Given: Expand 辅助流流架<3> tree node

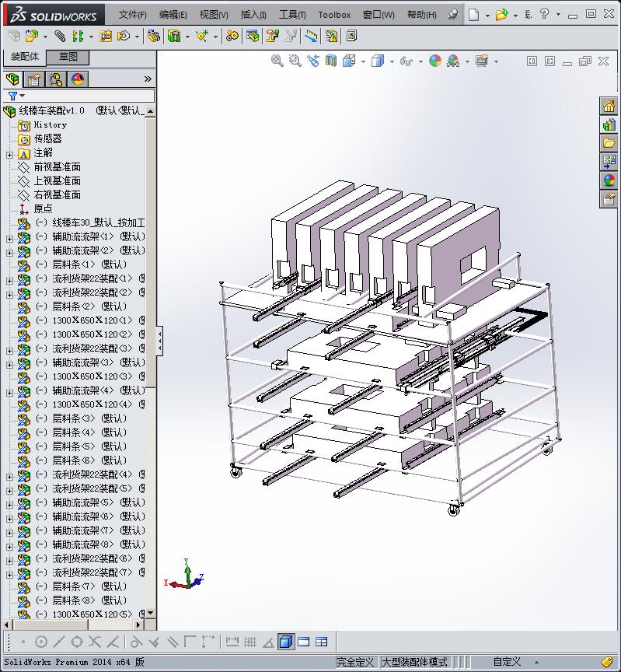Looking at the screenshot, I should 9,365.
